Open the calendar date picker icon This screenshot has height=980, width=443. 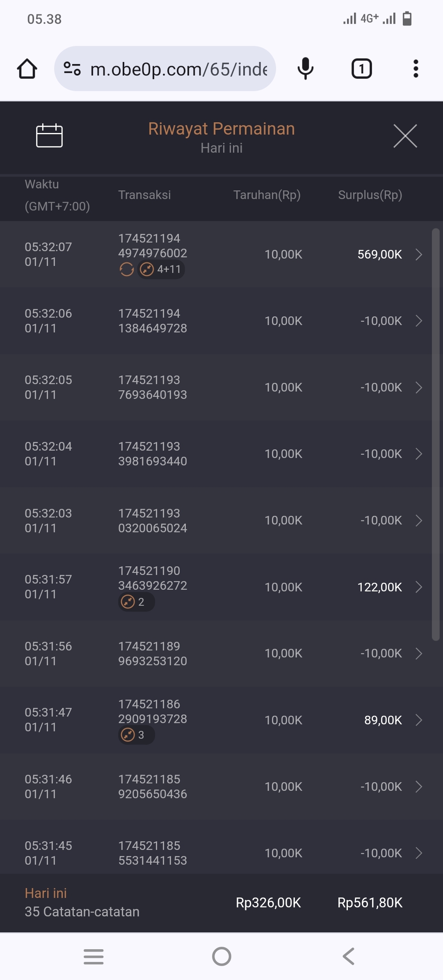(x=49, y=135)
